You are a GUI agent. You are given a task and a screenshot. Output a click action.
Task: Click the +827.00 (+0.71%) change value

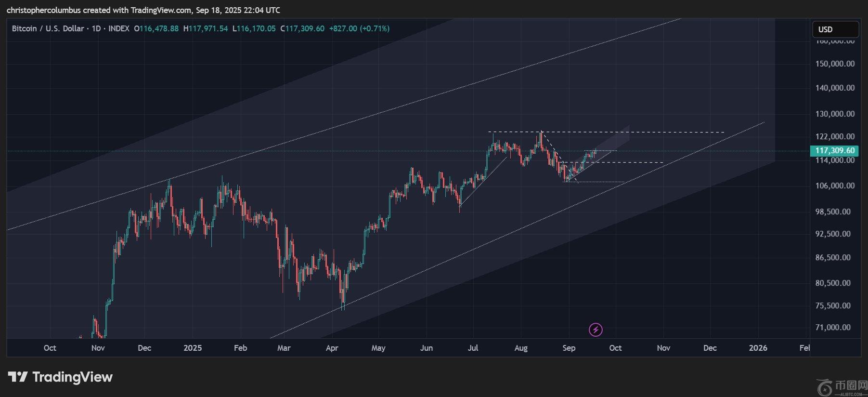pos(359,28)
